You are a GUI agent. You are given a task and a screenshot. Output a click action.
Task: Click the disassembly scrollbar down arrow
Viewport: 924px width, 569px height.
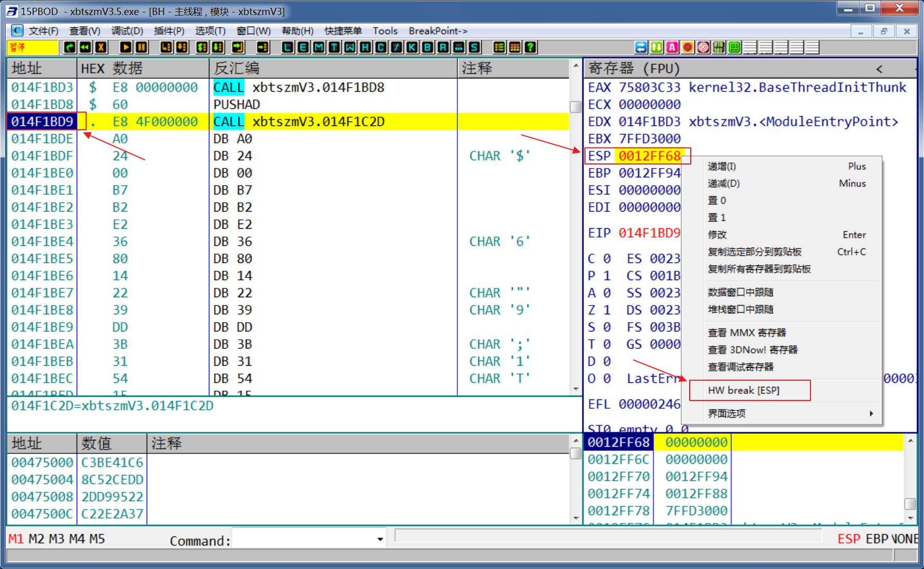(576, 389)
